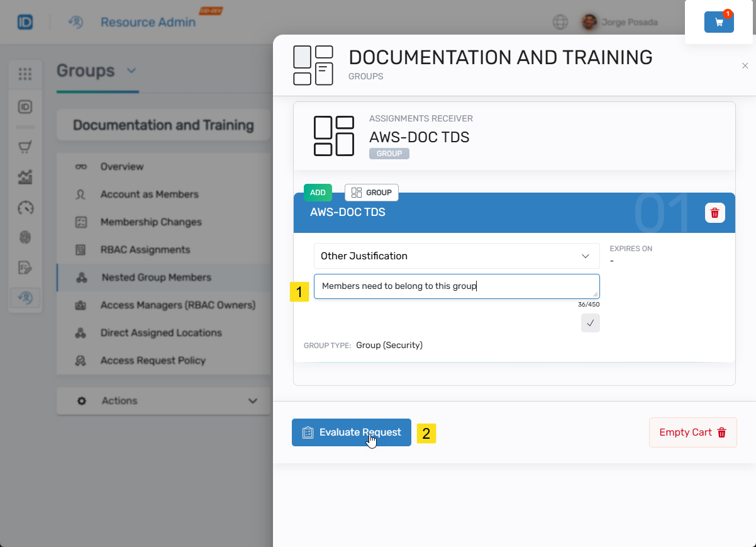
Task: Open the gauge dashboard sidebar icon
Action: tap(25, 208)
